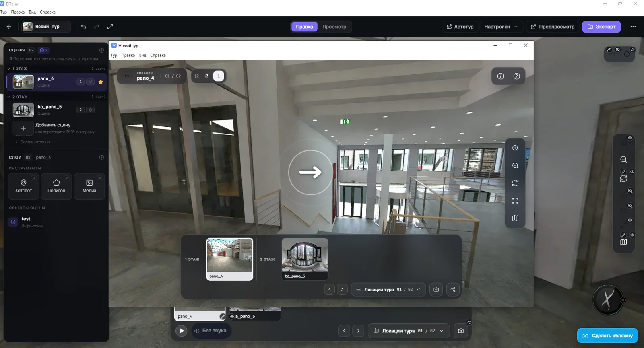Click the Экспорт button
Screen dimensions: 644x348
click(x=601, y=27)
